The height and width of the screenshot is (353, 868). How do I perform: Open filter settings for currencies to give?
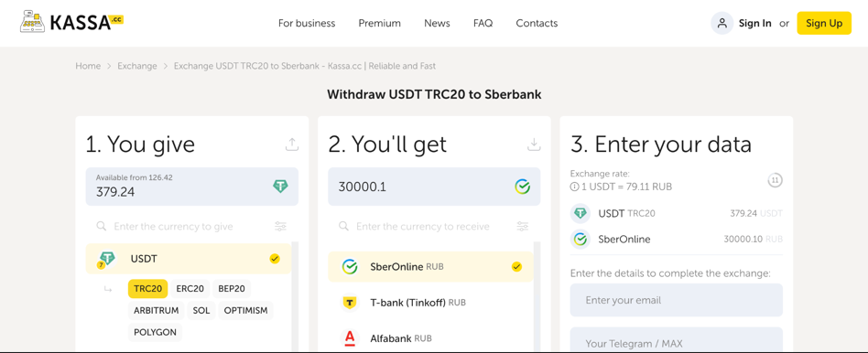[x=281, y=226]
